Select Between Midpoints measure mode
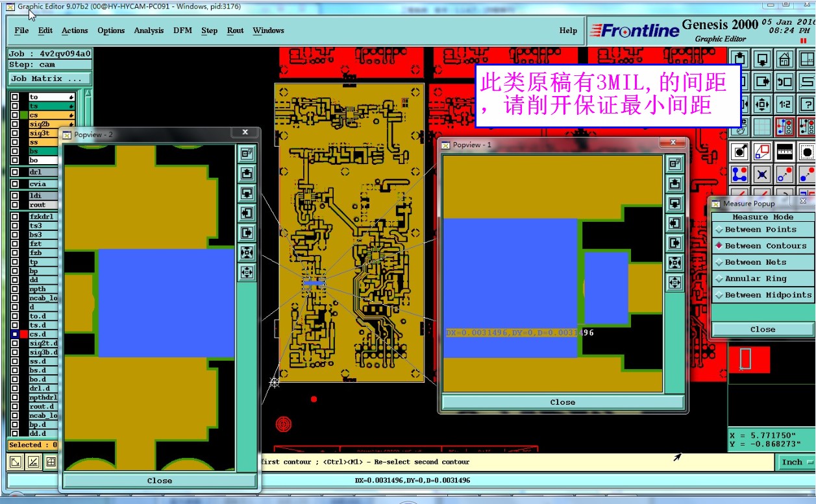Viewport: 816px width, 504px height. [763, 294]
